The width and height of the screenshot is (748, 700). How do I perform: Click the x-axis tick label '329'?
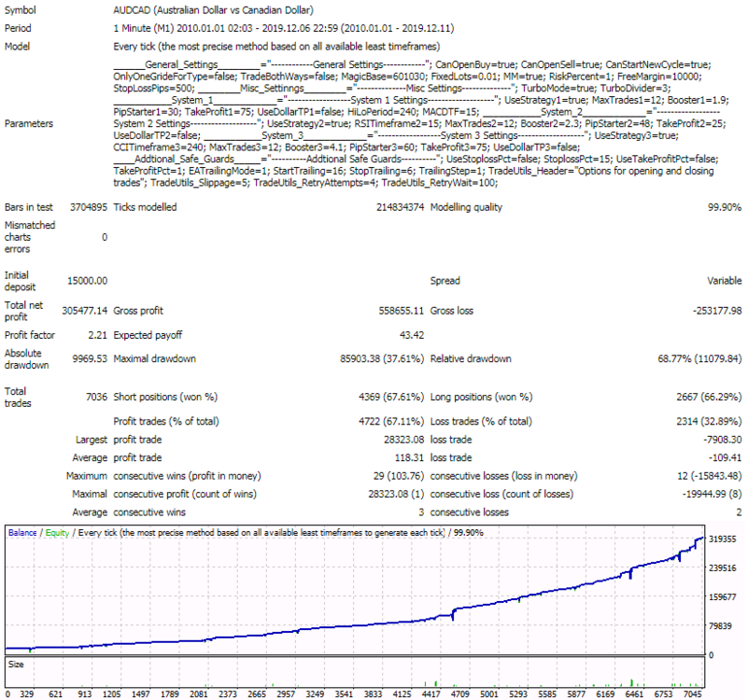click(27, 694)
